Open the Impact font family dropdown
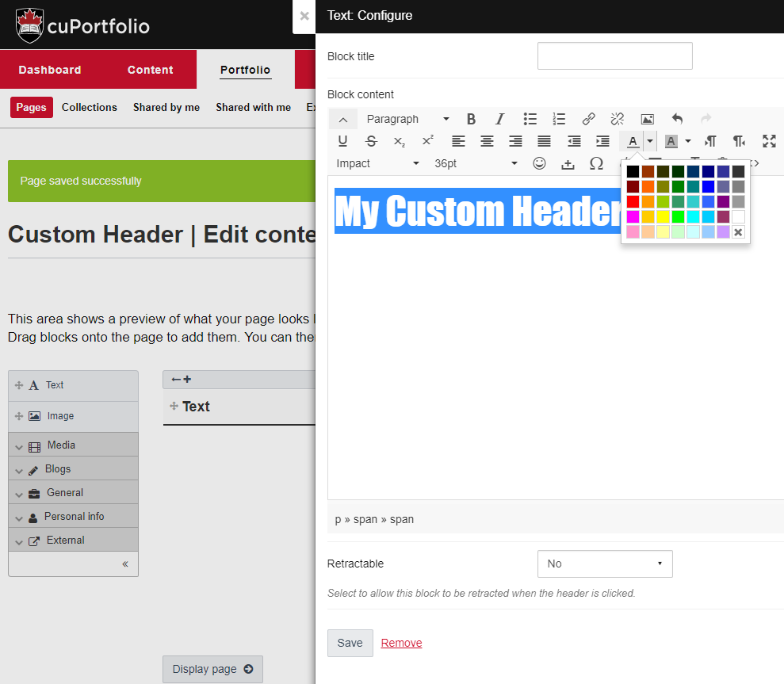 [x=377, y=163]
